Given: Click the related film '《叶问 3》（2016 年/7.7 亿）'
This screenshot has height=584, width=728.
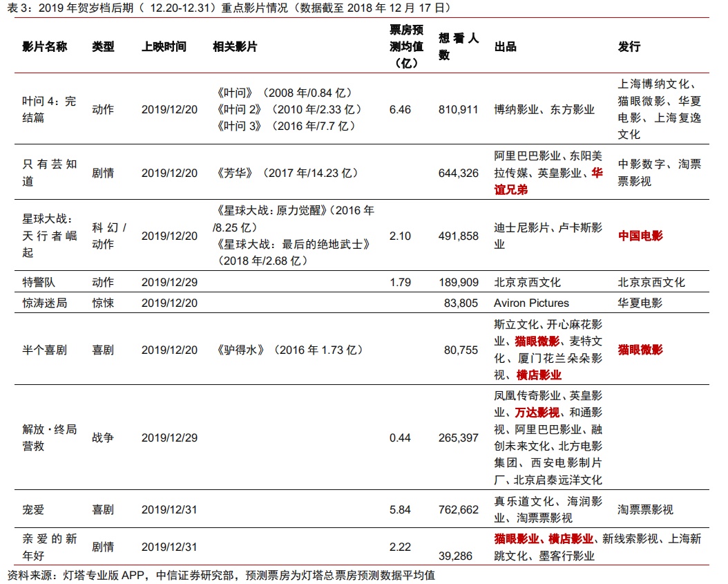Looking at the screenshot, I should 287,126.
